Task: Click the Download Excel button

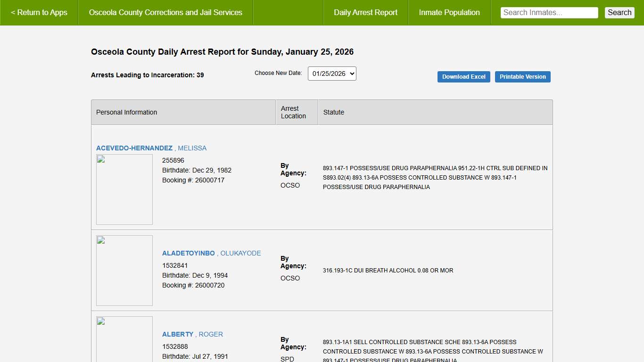Action: click(463, 77)
